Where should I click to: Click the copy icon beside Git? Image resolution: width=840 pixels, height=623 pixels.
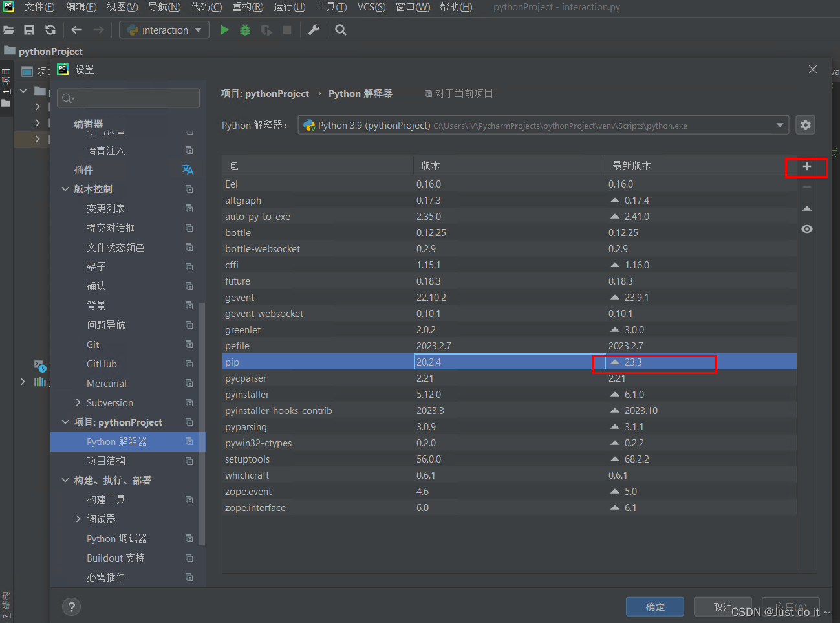[189, 344]
